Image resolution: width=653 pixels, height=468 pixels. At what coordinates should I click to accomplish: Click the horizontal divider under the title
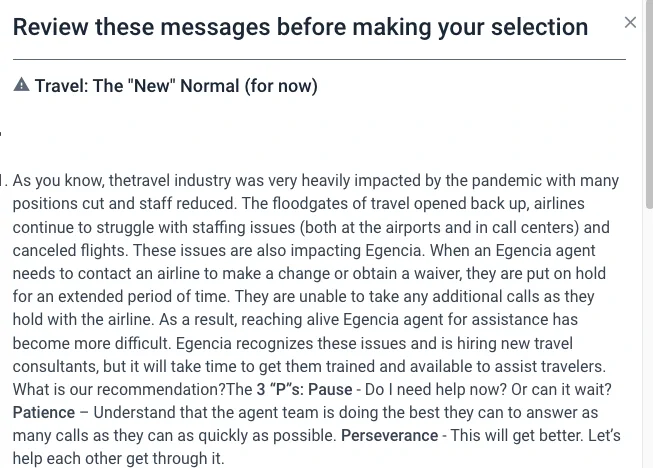pyautogui.click(x=319, y=60)
